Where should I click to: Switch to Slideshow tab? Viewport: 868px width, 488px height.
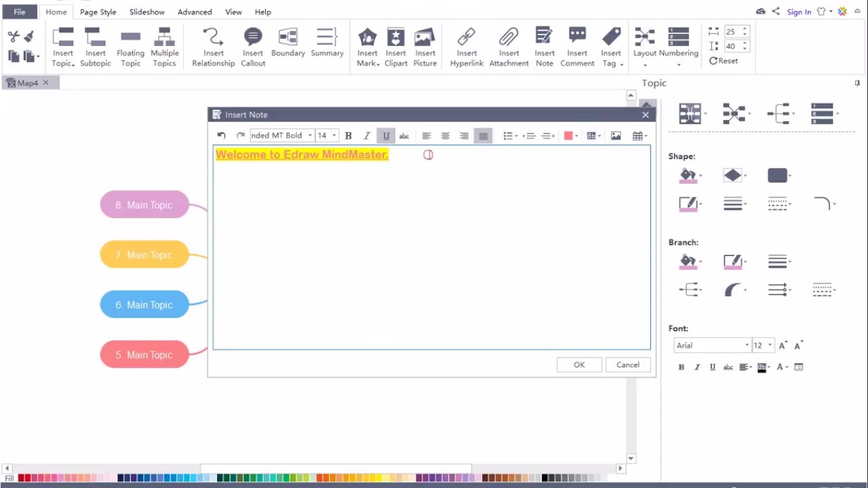click(x=147, y=12)
